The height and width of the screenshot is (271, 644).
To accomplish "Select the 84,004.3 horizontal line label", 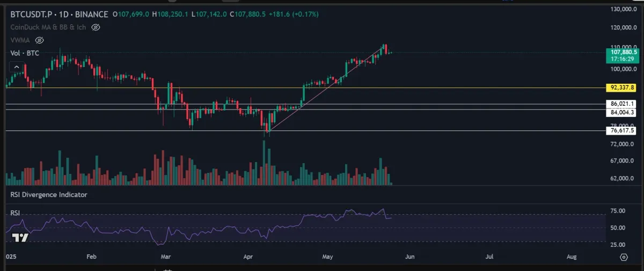I will (x=622, y=113).
